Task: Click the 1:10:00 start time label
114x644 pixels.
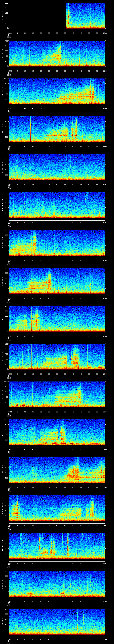Action: [x=9, y=71]
